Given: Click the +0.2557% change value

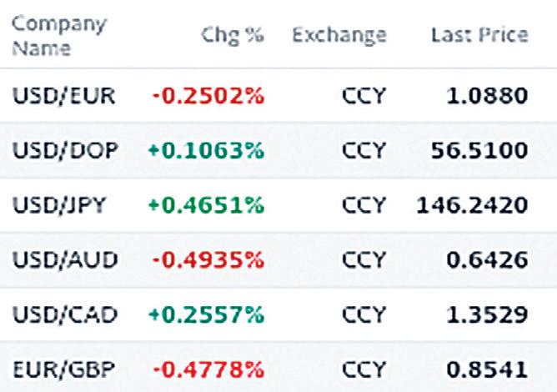Looking at the screenshot, I should 205,314.
